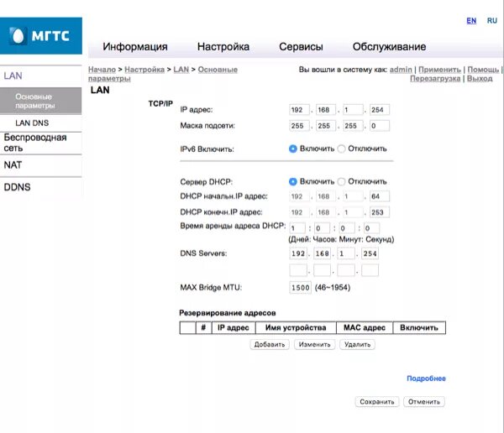Click DHCP lease days field

(297, 228)
